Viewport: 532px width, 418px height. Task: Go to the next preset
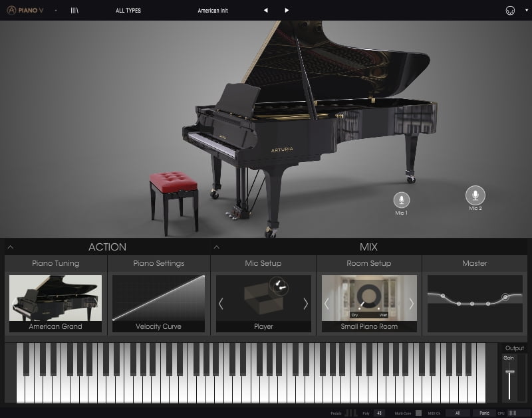click(287, 11)
